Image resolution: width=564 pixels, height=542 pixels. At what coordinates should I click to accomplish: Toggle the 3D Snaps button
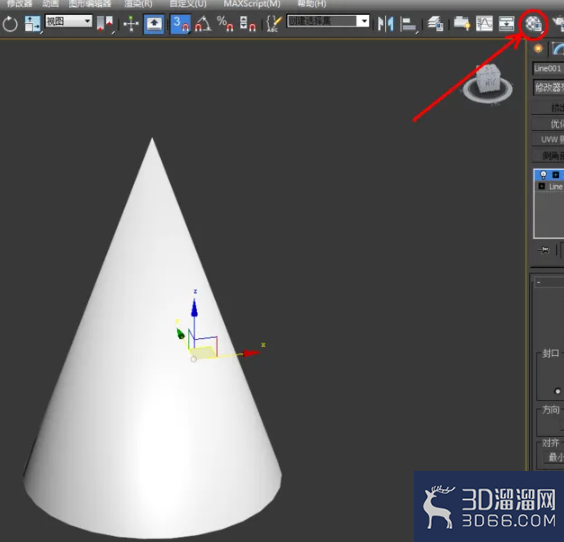180,24
